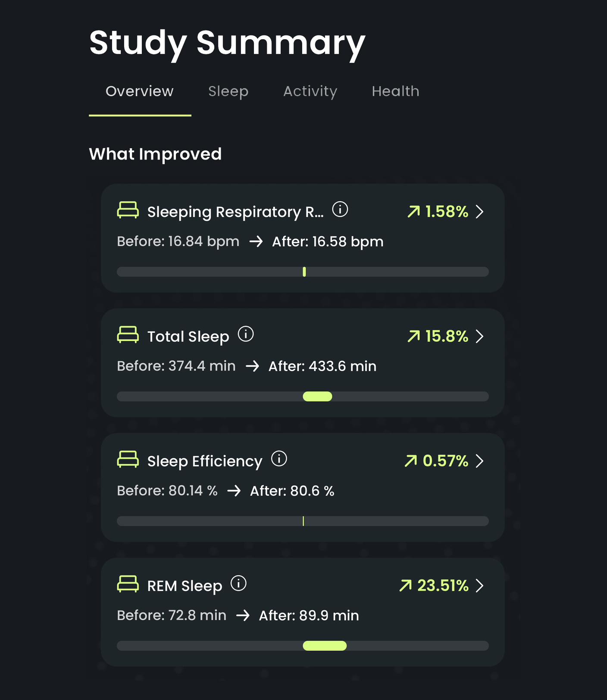The image size is (607, 700).
Task: Open the info tooltip for Sleeping Respiratory Rate
Action: point(339,210)
